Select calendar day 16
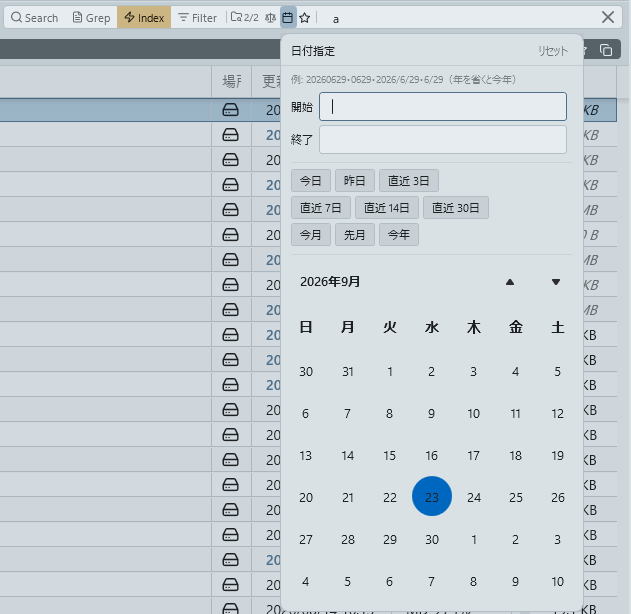 coord(432,455)
